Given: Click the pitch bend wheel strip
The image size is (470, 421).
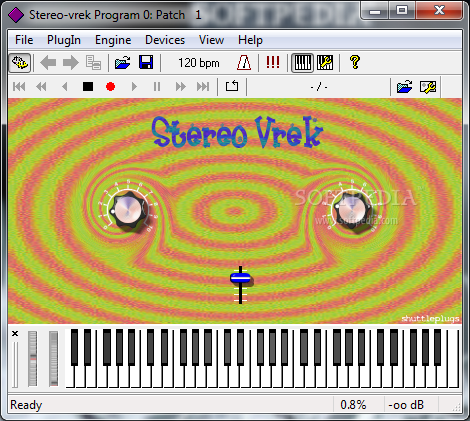Looking at the screenshot, I should pyautogui.click(x=33, y=359).
